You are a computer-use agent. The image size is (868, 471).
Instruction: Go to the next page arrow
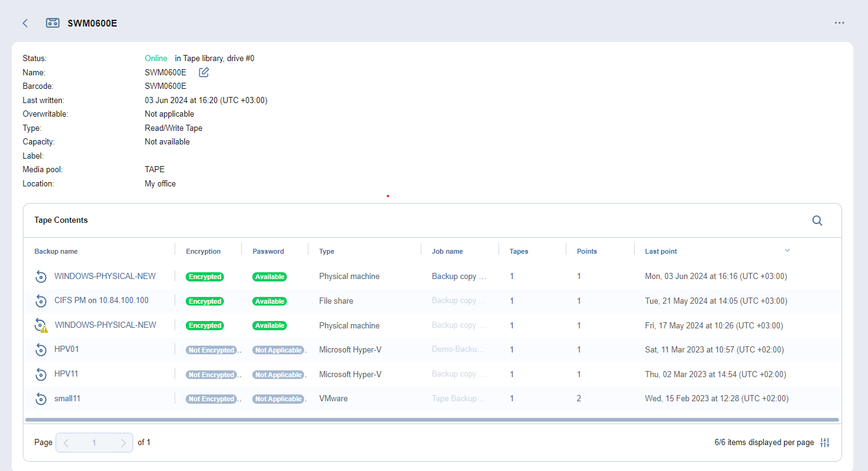tap(123, 443)
